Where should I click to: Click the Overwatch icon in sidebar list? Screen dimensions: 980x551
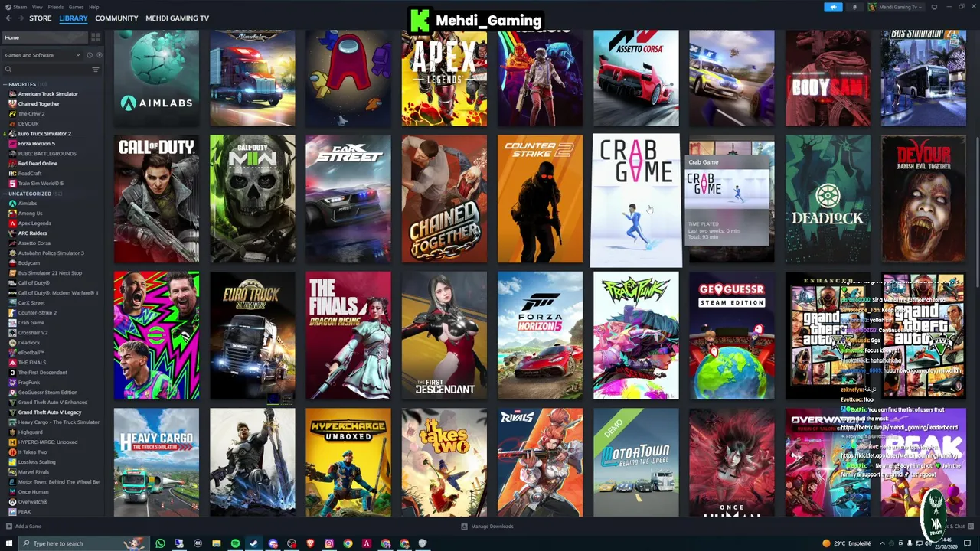pyautogui.click(x=12, y=502)
